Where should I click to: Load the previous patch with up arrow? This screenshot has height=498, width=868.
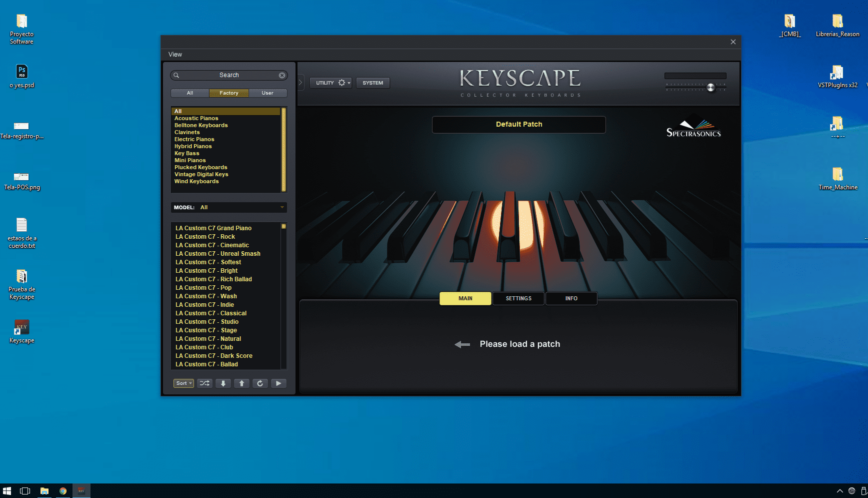point(241,383)
